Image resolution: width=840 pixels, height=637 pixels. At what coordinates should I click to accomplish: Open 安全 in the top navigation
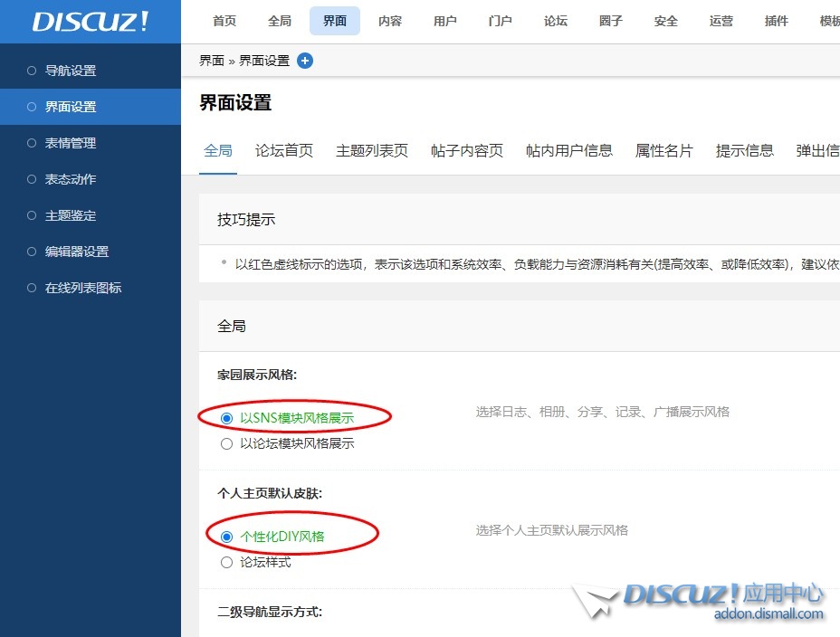click(x=666, y=21)
